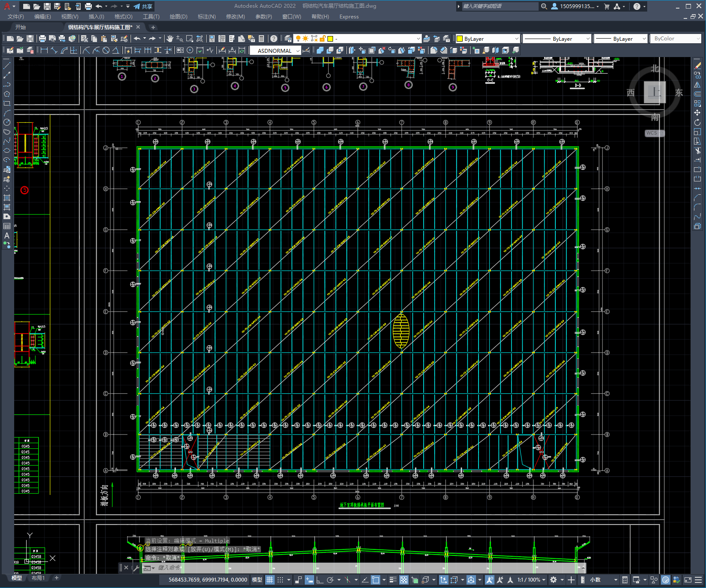
Task: Select the Hatch tool in left toolbar
Action: [6, 198]
